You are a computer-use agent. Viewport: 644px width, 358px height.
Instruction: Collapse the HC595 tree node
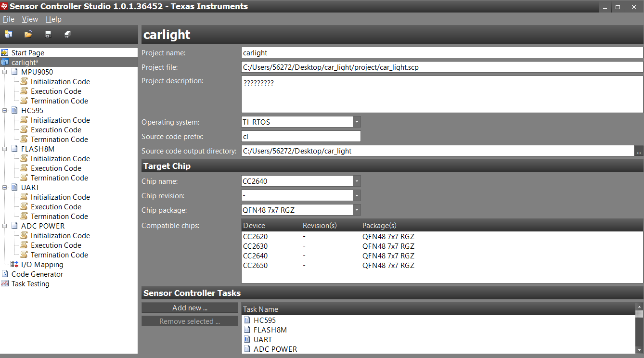click(x=5, y=110)
